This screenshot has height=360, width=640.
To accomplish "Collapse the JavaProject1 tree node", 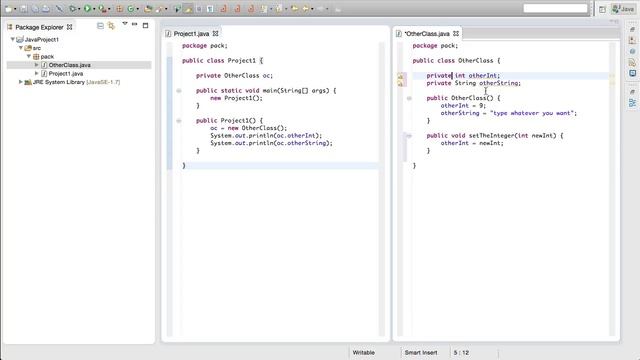I will pyautogui.click(x=13, y=39).
